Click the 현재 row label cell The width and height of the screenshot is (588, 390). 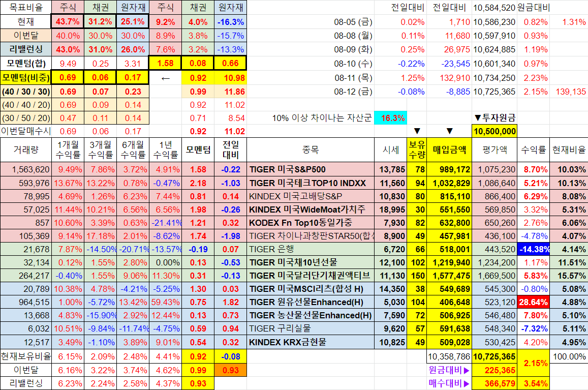coord(26,21)
